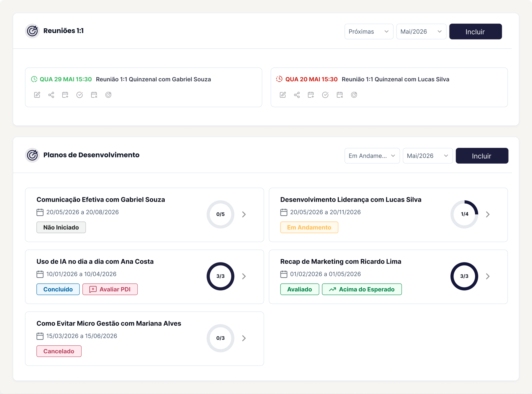This screenshot has height=394, width=532.
Task: Click the Cancelado status badge
Action: pyautogui.click(x=59, y=351)
